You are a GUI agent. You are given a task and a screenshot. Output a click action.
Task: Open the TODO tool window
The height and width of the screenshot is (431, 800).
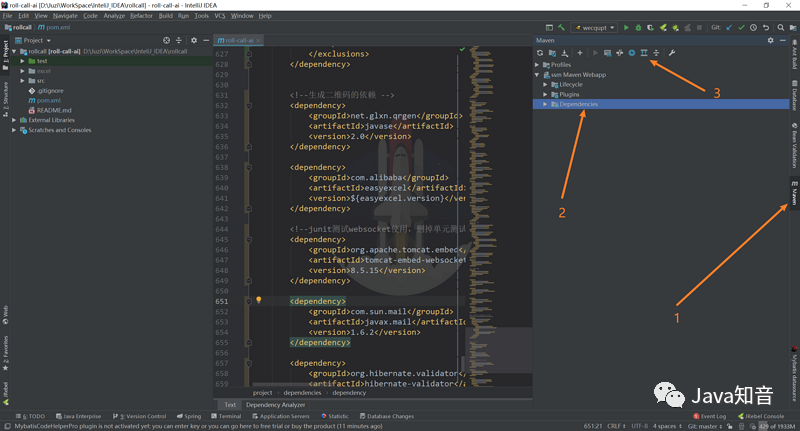point(31,416)
